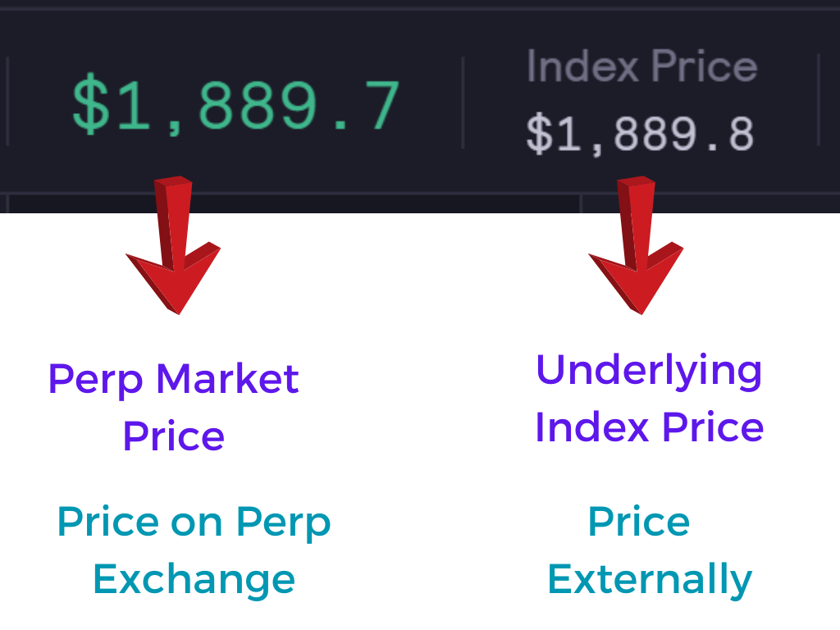Screen dimensions: 840x630
Task: Click the word Market in the purple heading
Action: pyautogui.click(x=227, y=379)
